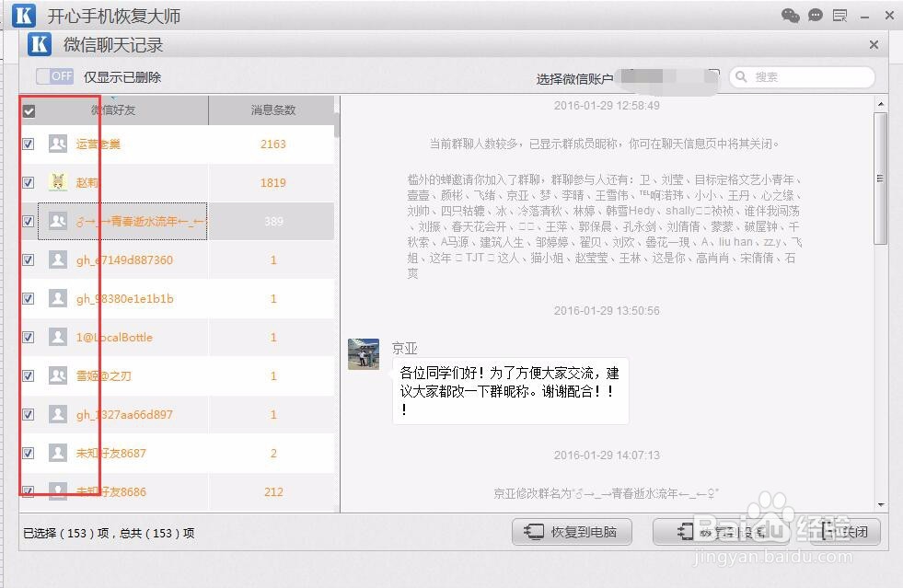Click the feedback form icon in the title bar

(x=839, y=15)
